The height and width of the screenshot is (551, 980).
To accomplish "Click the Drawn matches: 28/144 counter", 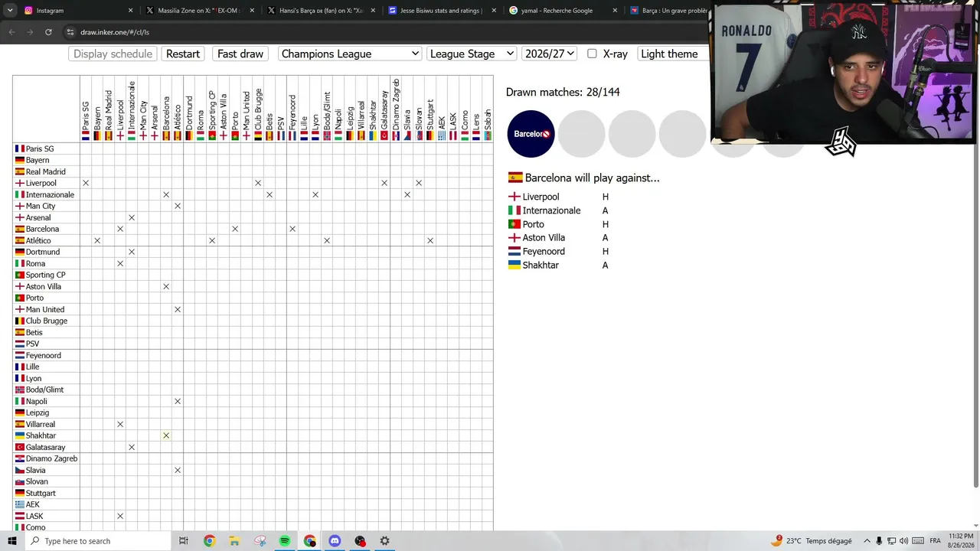I will (x=563, y=92).
